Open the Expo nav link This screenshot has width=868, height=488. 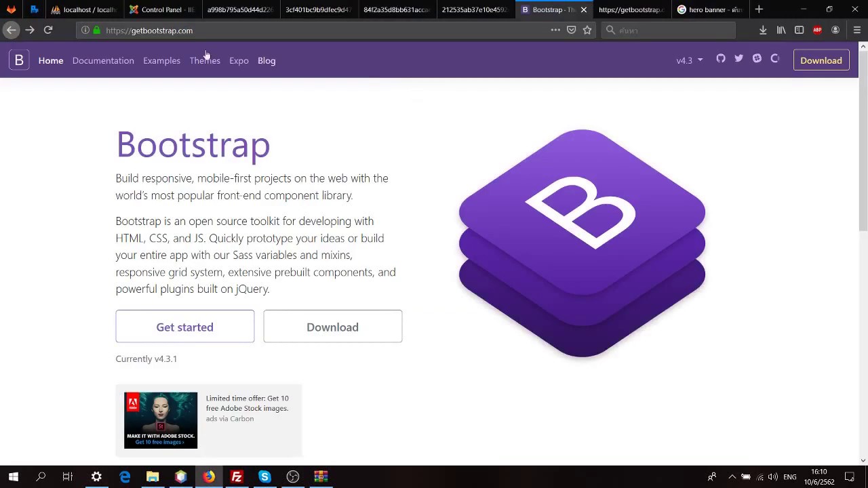coord(239,60)
